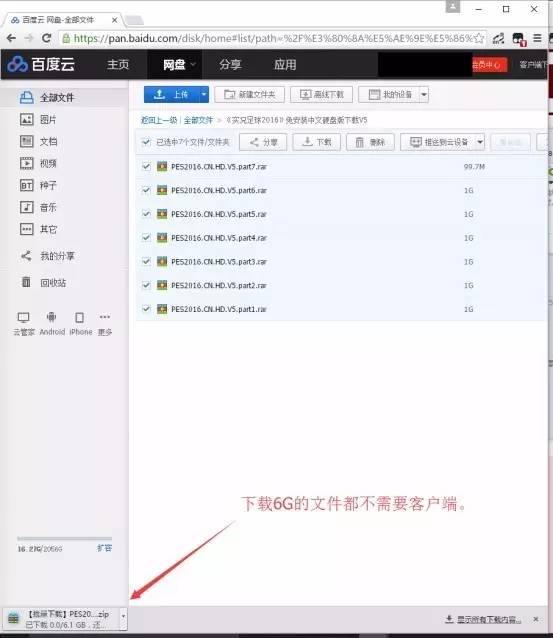Click 我的设备 button
The height and width of the screenshot is (638, 553).
coord(389,94)
